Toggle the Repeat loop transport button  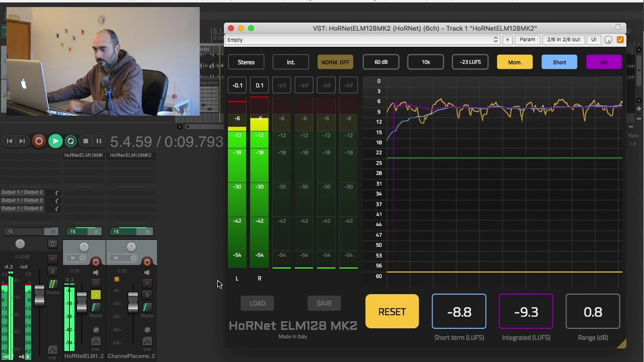pyautogui.click(x=71, y=141)
